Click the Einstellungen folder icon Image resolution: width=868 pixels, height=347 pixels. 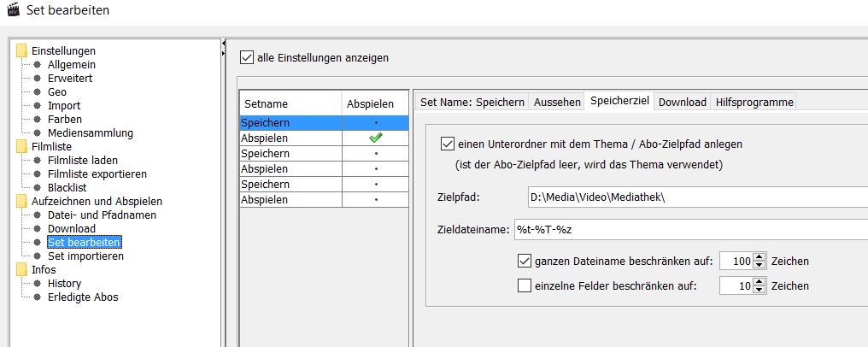tap(21, 51)
